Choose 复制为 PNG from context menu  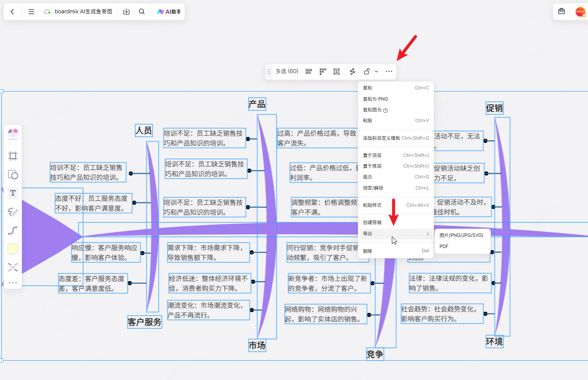[x=376, y=99]
